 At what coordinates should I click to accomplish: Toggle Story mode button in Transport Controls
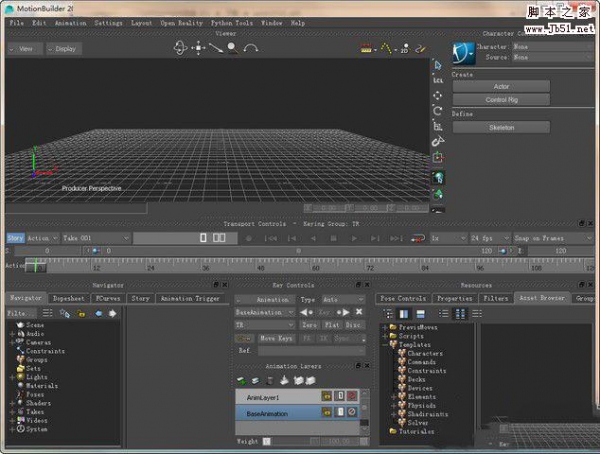[15, 238]
